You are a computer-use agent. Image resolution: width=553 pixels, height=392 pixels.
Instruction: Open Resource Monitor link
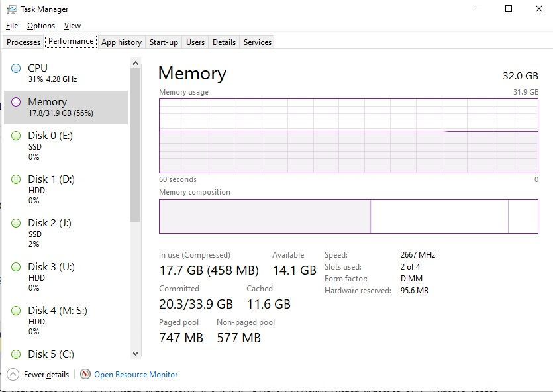[136, 375]
